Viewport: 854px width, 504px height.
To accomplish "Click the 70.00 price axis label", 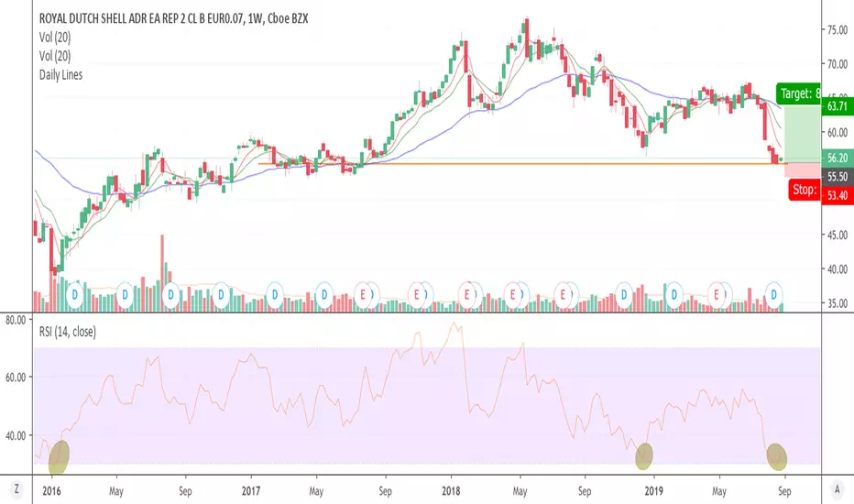I will [x=838, y=64].
